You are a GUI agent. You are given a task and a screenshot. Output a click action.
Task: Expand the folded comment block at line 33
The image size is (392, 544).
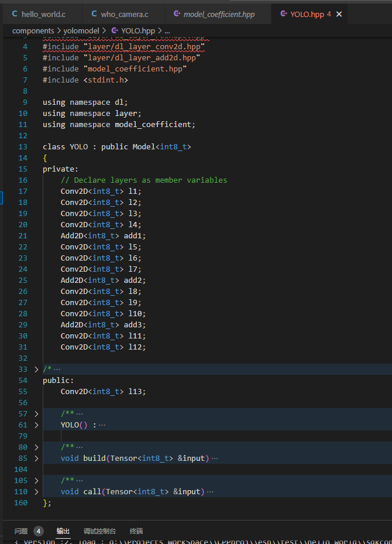36,369
